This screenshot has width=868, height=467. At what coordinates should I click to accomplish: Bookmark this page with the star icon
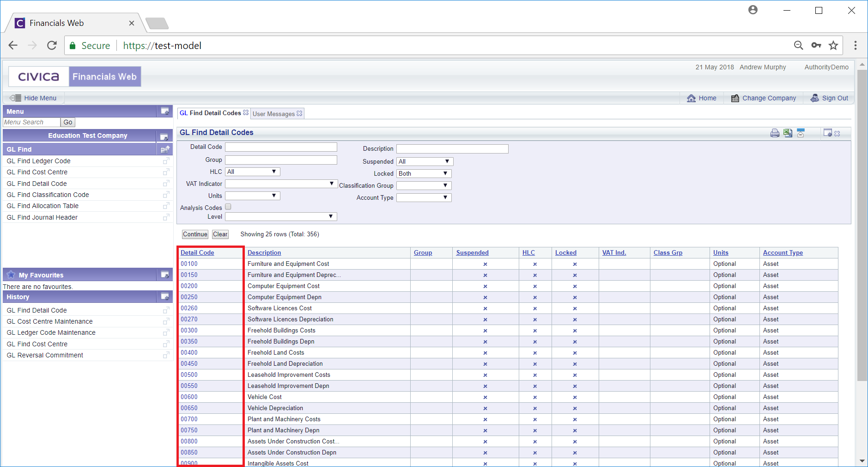click(x=833, y=45)
